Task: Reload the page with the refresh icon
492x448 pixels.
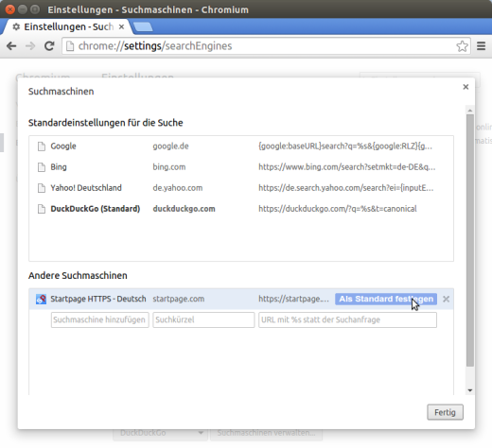Action: click(x=49, y=46)
